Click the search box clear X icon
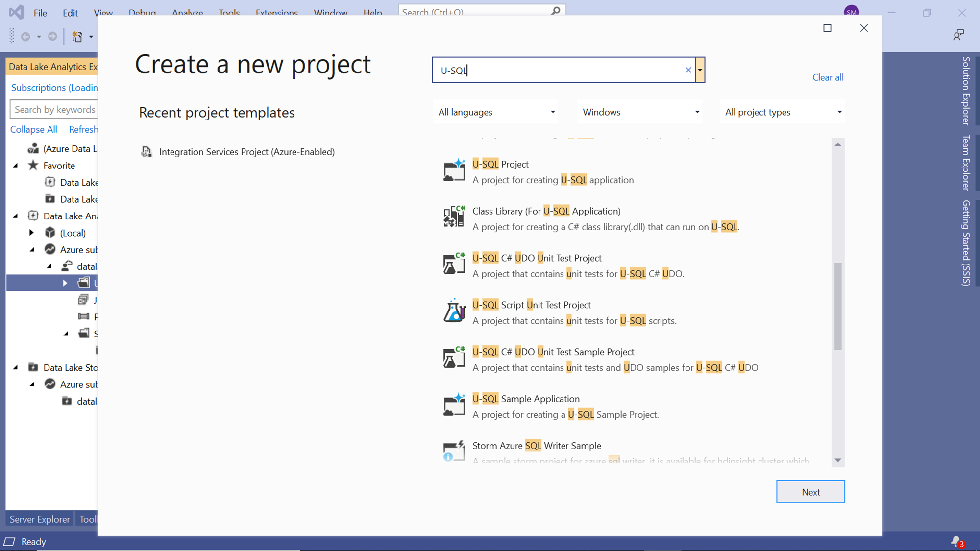This screenshot has width=980, height=551. (688, 70)
